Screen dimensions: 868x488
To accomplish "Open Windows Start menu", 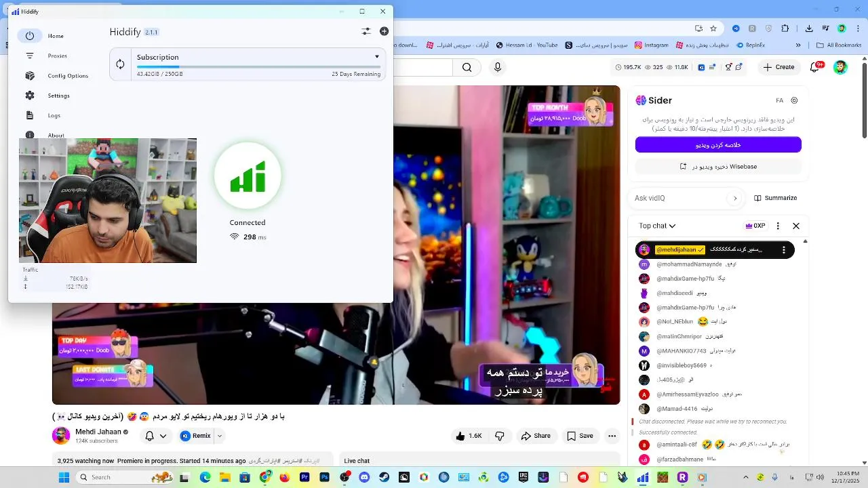I will pyautogui.click(x=64, y=477).
